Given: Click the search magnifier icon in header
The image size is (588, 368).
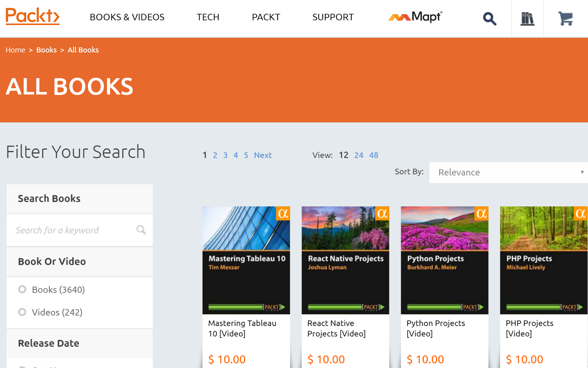Looking at the screenshot, I should click(489, 18).
